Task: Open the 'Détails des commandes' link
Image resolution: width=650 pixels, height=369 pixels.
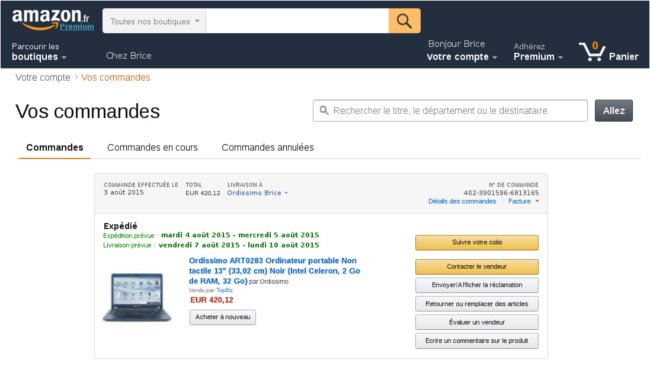Action: point(462,201)
